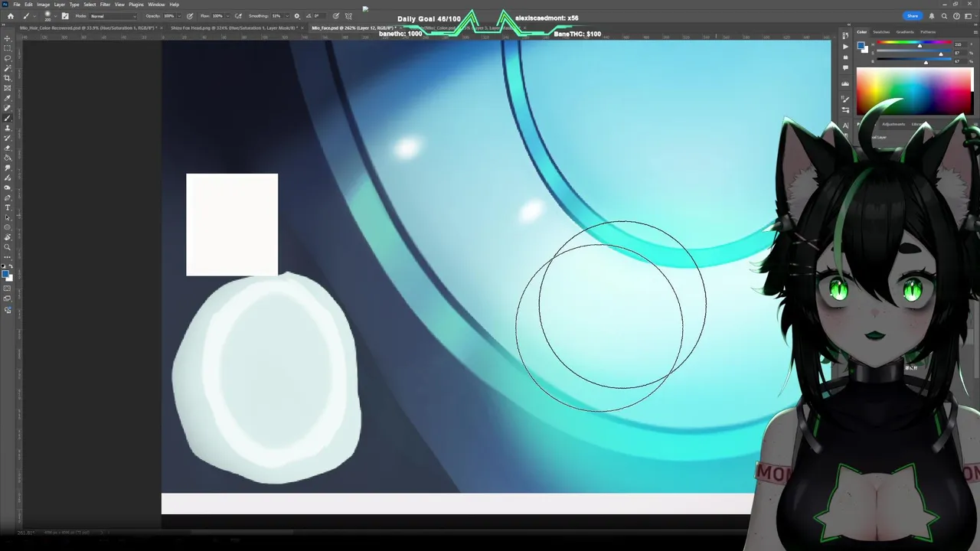This screenshot has width=980, height=551.
Task: Open the Flow slider dropdown arrow
Action: 227,16
